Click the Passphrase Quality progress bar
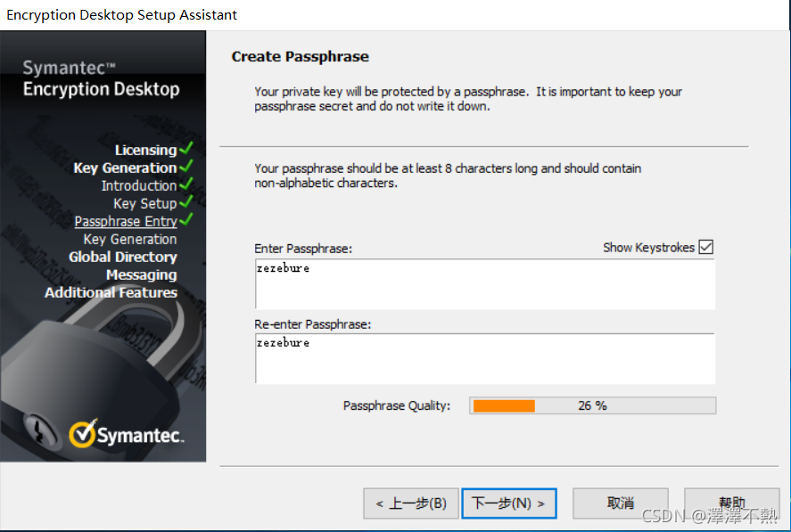The height and width of the screenshot is (532, 791). pos(593,405)
